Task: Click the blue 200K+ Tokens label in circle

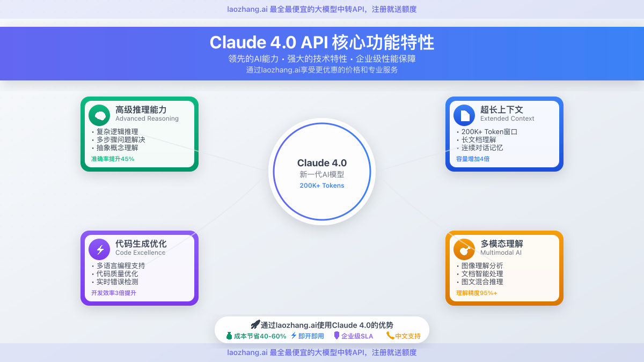Action: tap(322, 186)
